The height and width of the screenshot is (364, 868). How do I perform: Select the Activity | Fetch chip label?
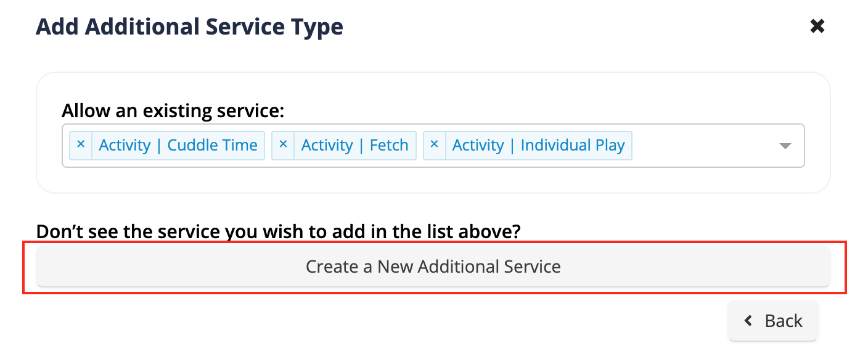pyautogui.click(x=354, y=145)
